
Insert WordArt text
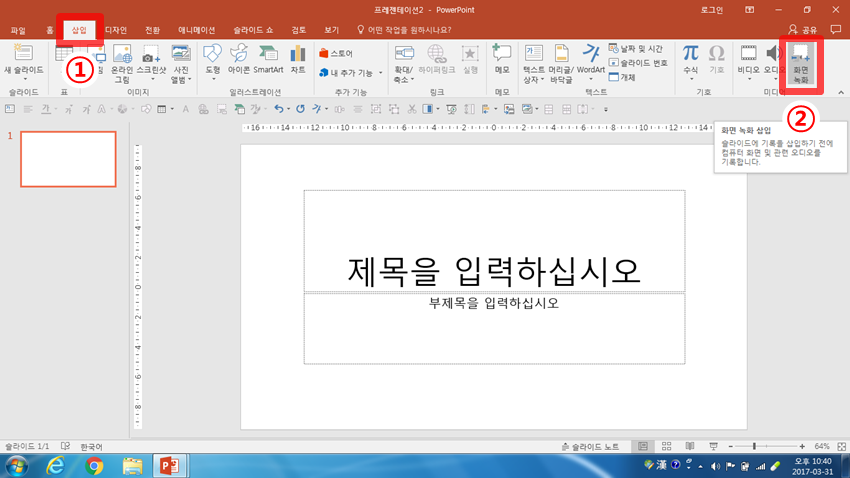pos(591,58)
